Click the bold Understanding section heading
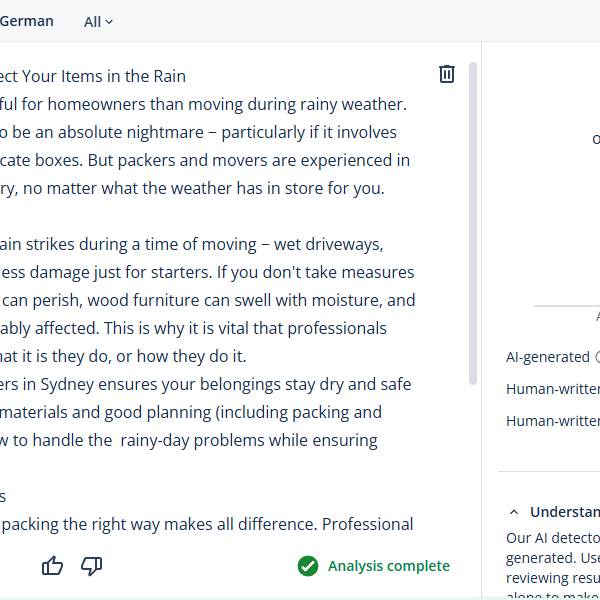600x600 pixels. click(565, 512)
